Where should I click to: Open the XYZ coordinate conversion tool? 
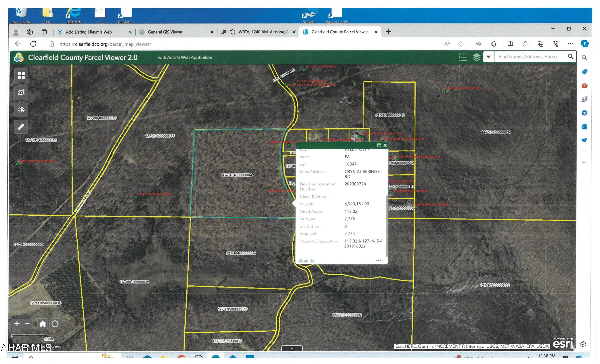tap(21, 93)
